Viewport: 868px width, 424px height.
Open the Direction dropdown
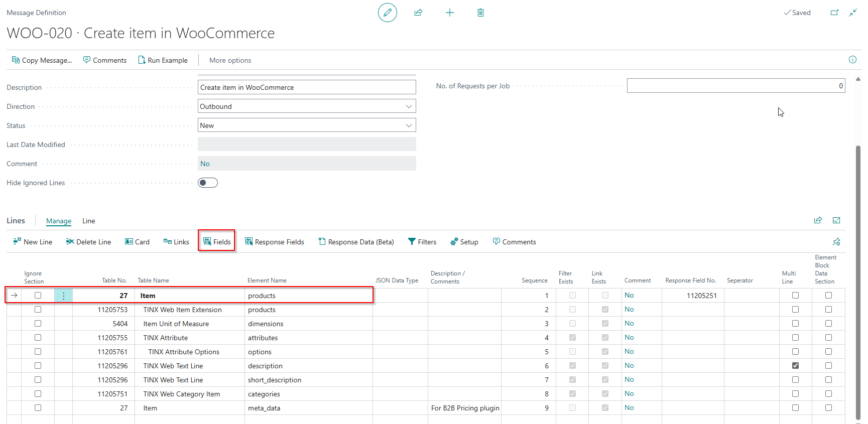(307, 106)
